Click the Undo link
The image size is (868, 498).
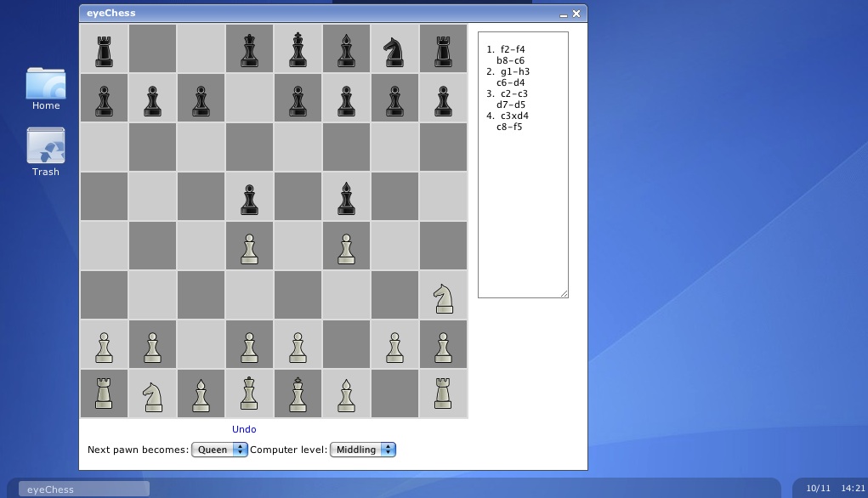[244, 429]
